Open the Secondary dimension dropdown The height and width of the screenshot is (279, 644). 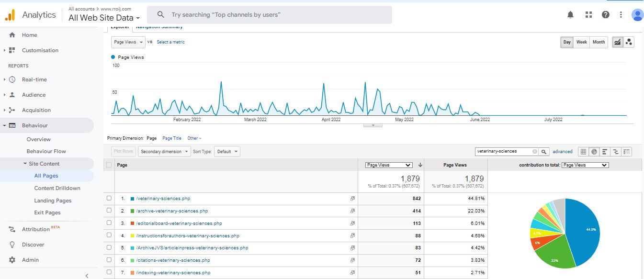[163, 152]
